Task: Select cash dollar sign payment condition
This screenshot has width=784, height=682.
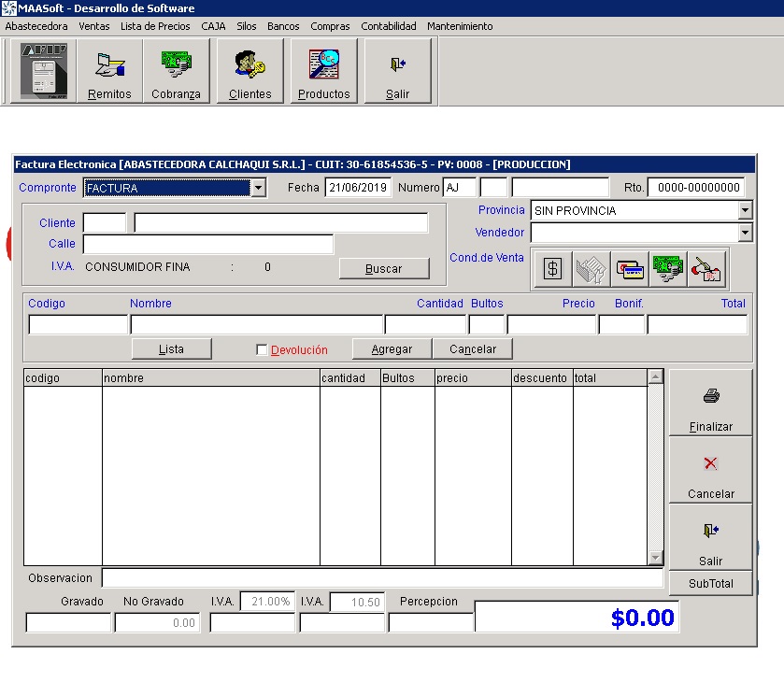Action: (x=552, y=269)
